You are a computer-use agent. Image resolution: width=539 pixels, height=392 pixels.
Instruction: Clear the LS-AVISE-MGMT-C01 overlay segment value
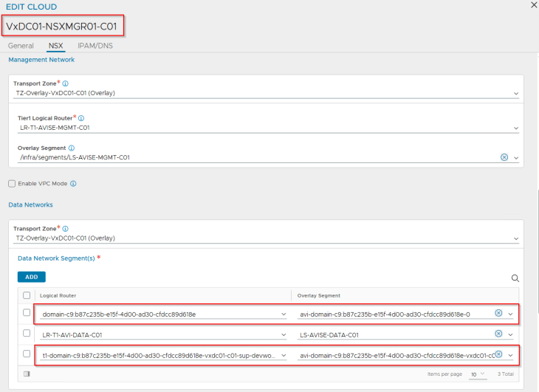click(x=504, y=157)
